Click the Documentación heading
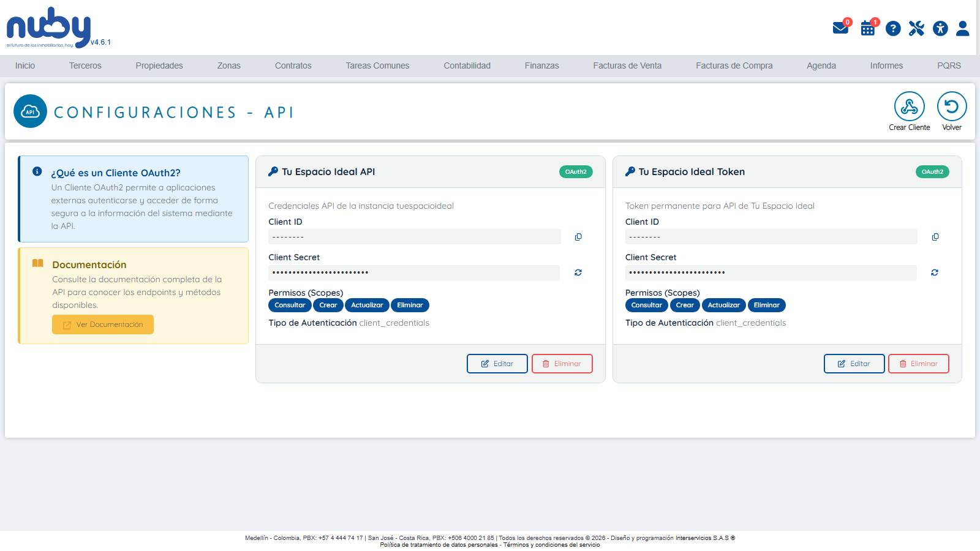The height and width of the screenshot is (551, 980). 89,264
